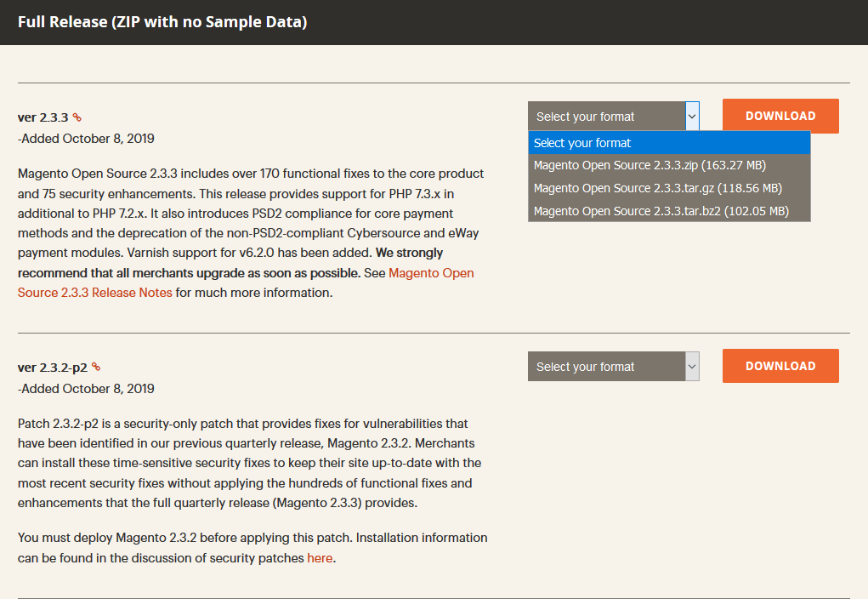Viewport: 868px width, 599px height.
Task: Click bold 'We strongly recommend' sentence
Action: coord(230,263)
